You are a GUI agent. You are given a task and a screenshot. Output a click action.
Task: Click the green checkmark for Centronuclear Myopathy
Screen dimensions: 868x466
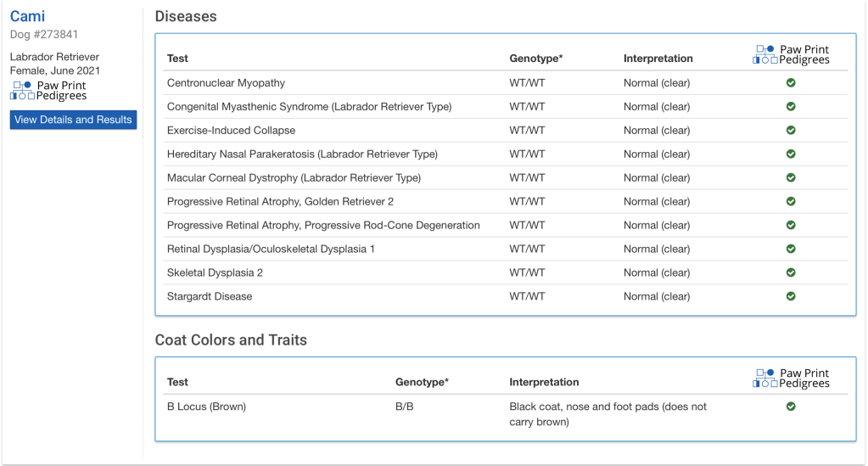click(791, 83)
